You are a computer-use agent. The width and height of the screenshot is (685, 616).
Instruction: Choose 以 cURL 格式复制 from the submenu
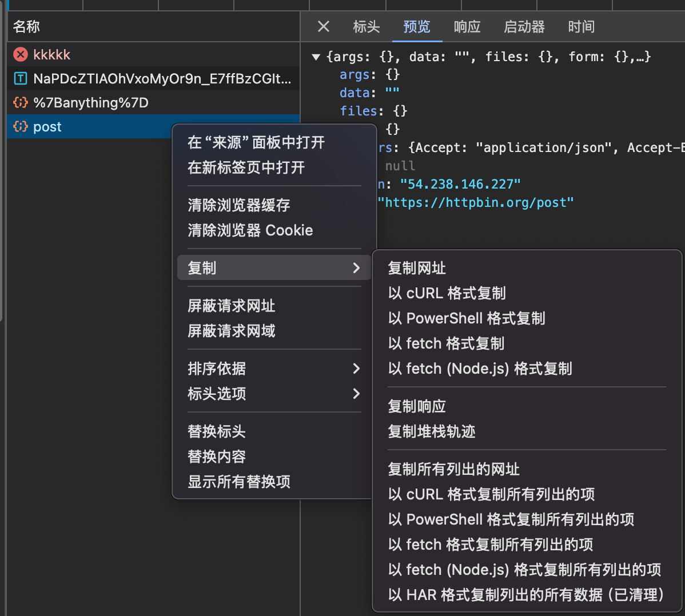point(447,293)
